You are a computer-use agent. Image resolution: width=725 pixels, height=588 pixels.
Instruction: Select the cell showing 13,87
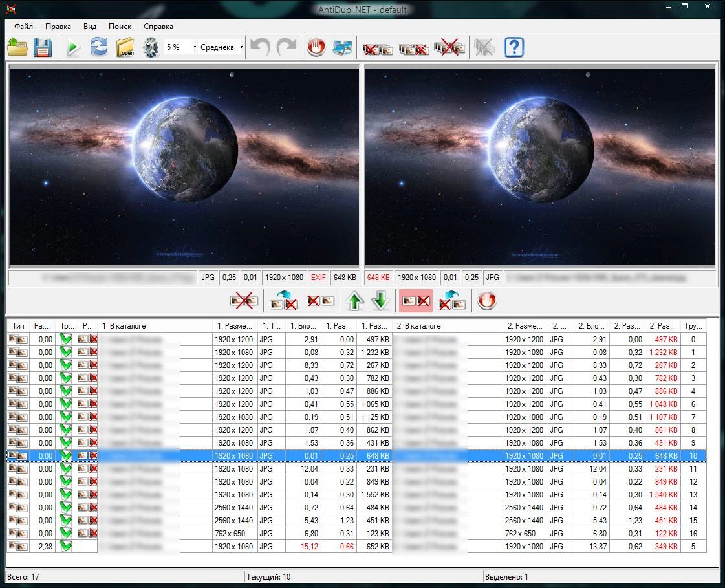pos(591,547)
